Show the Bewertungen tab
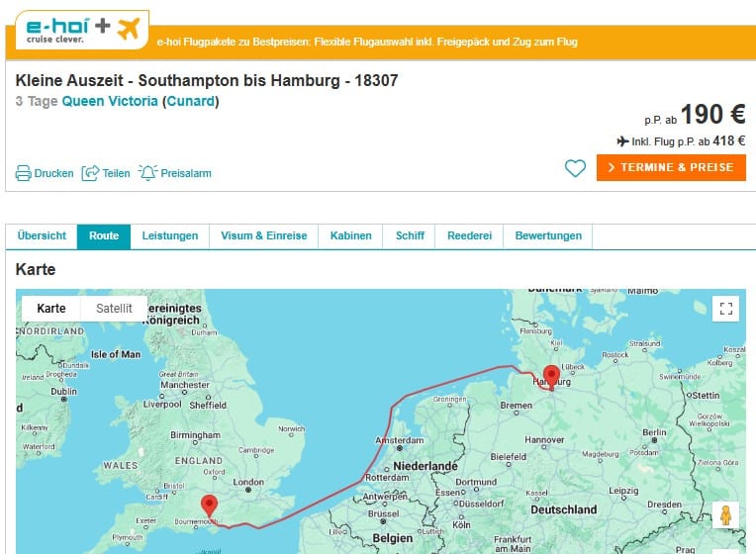 tap(548, 236)
